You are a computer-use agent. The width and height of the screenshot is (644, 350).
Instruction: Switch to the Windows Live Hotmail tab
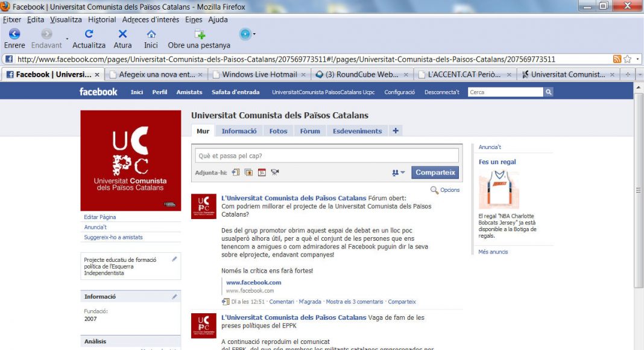click(259, 75)
